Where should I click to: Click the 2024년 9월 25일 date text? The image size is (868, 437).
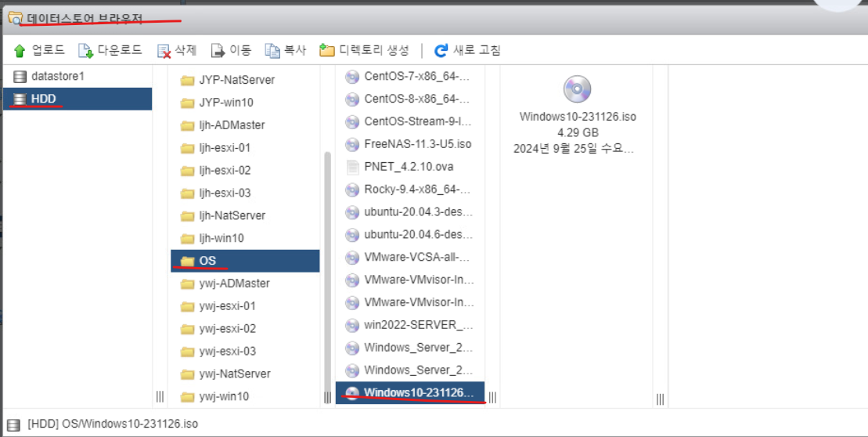(574, 149)
